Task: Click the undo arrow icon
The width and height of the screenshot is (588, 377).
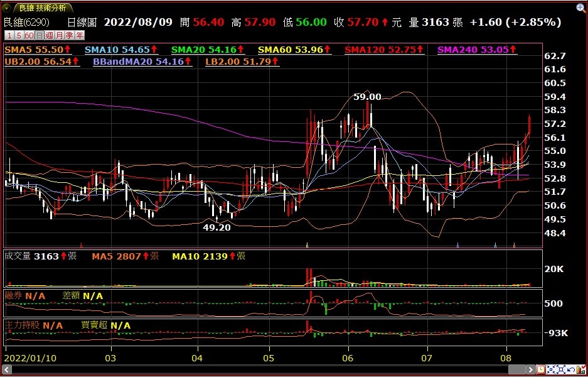Action: 571,369
